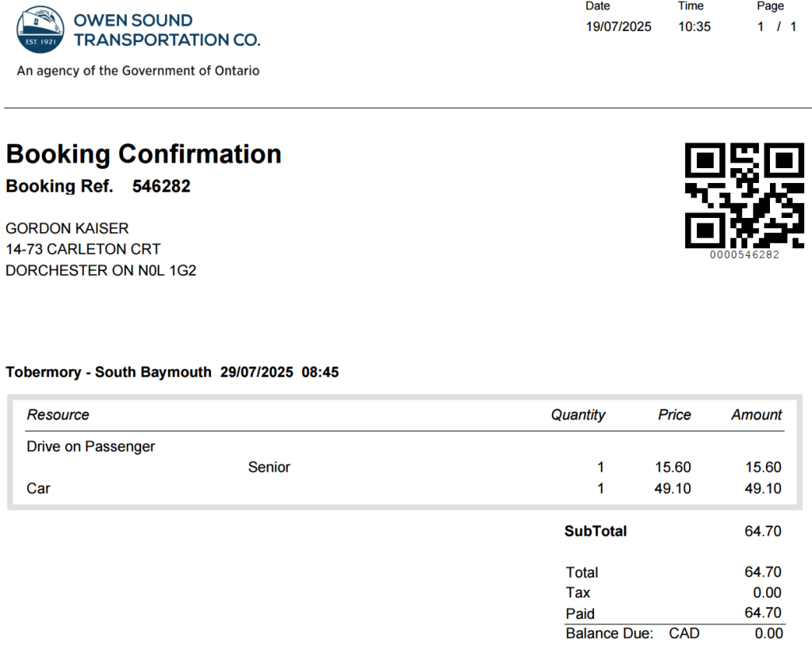Click the Owen Sound ship logo
Image resolution: width=812 pixels, height=657 pixels.
[40, 29]
